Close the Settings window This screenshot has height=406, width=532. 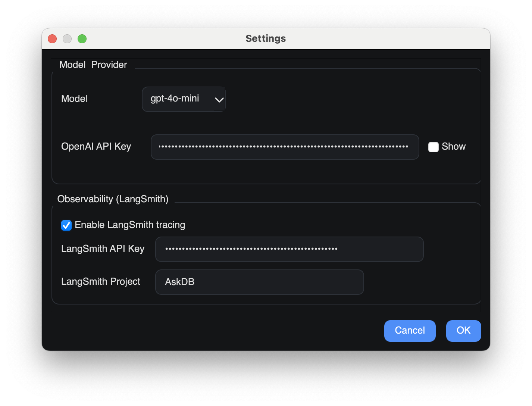tap(52, 38)
